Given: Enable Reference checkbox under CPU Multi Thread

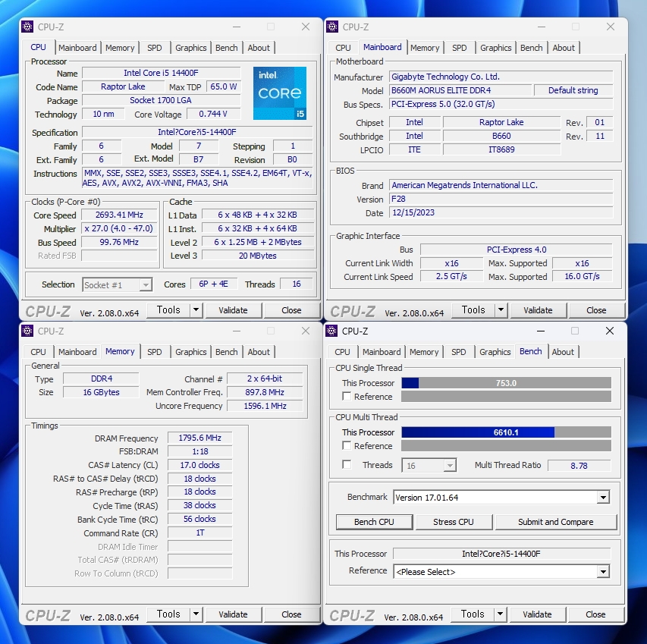Looking at the screenshot, I should tap(347, 446).
